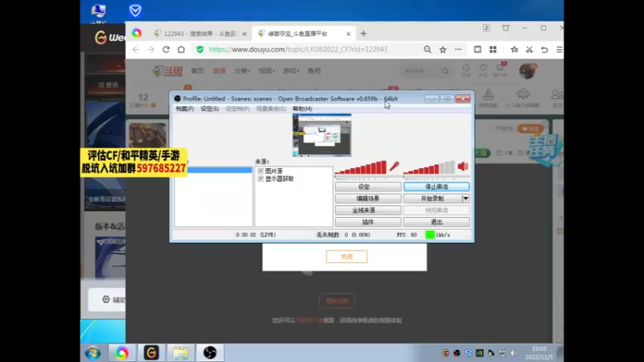Image resolution: width=644 pixels, height=362 pixels.
Task: Click the Douyu logo
Action: click(167, 71)
